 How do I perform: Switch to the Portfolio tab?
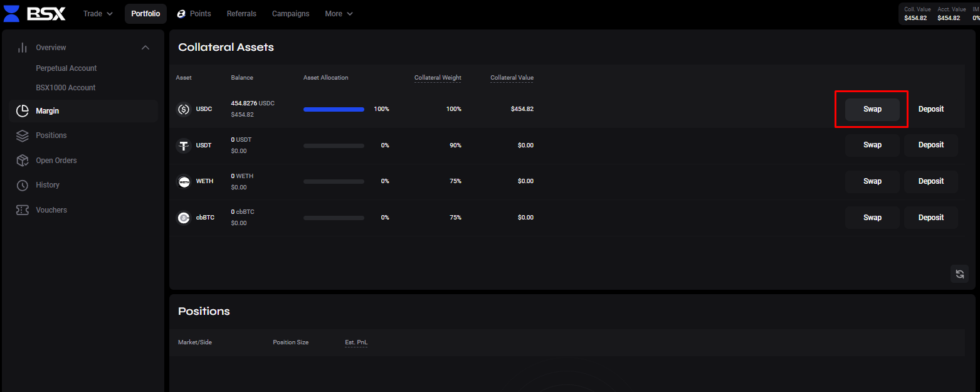pyautogui.click(x=145, y=14)
